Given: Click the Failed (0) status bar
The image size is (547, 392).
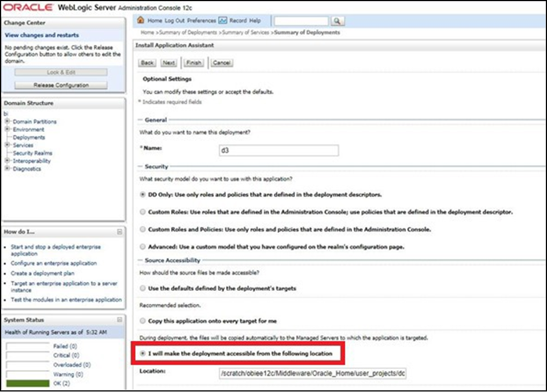Looking at the screenshot, I should tap(28, 346).
